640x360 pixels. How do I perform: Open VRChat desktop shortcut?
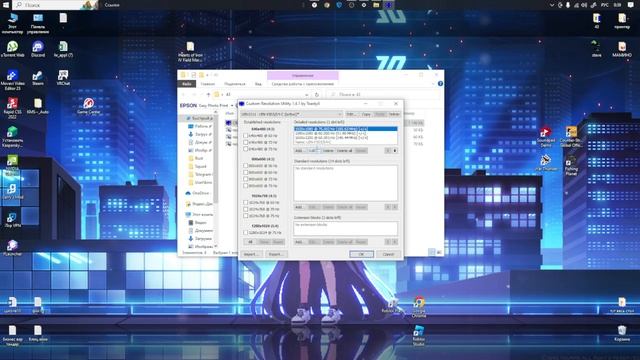[x=63, y=78]
